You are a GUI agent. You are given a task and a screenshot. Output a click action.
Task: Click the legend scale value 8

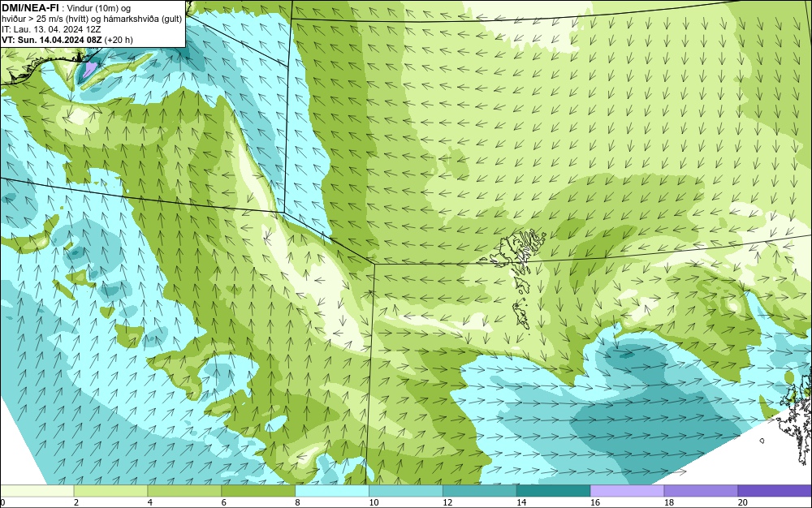(x=298, y=502)
